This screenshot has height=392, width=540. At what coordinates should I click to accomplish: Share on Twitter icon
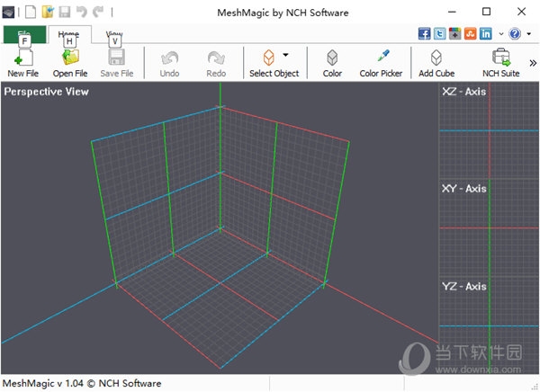440,34
